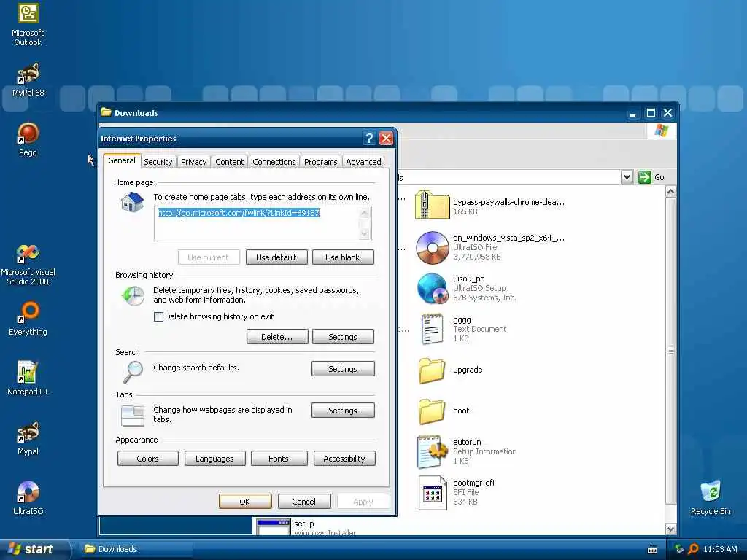Image resolution: width=747 pixels, height=560 pixels.
Task: Switch to the Security tab
Action: 158,162
